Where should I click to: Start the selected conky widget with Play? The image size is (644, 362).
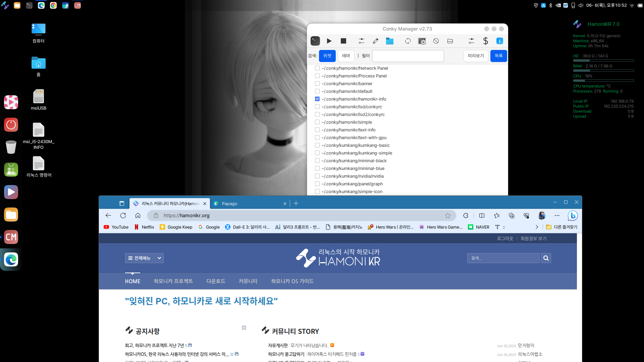pos(329,41)
